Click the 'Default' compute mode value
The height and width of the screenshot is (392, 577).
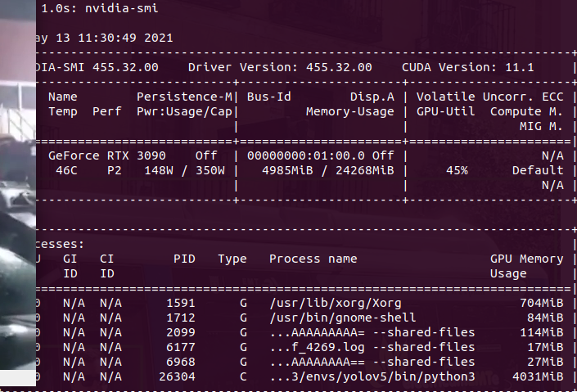coord(538,170)
